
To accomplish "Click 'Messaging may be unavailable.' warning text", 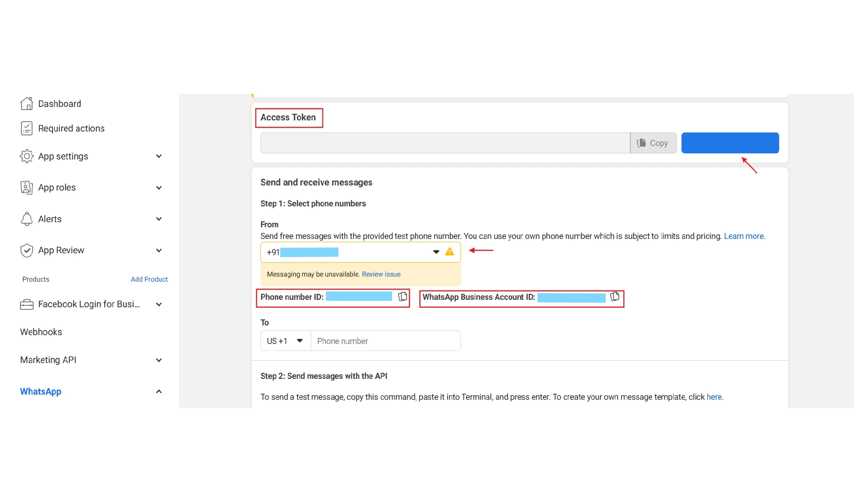I will click(314, 274).
